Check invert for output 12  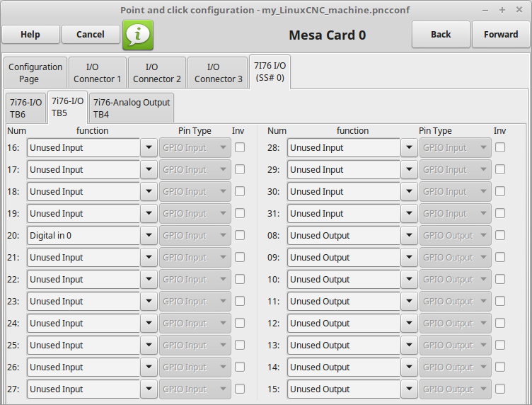[x=500, y=323]
